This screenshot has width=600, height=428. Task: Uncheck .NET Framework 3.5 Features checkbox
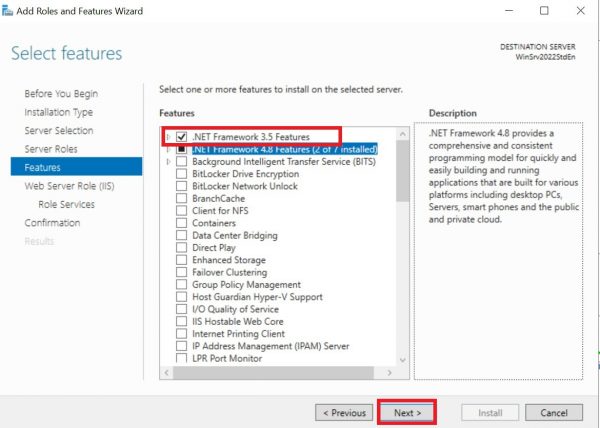click(181, 137)
